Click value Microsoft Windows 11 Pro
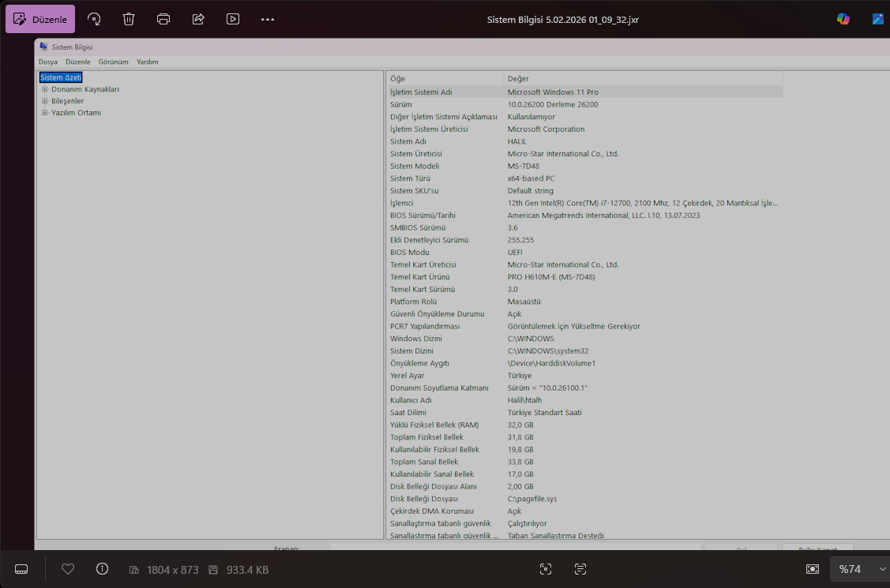The height and width of the screenshot is (588, 890). point(553,92)
